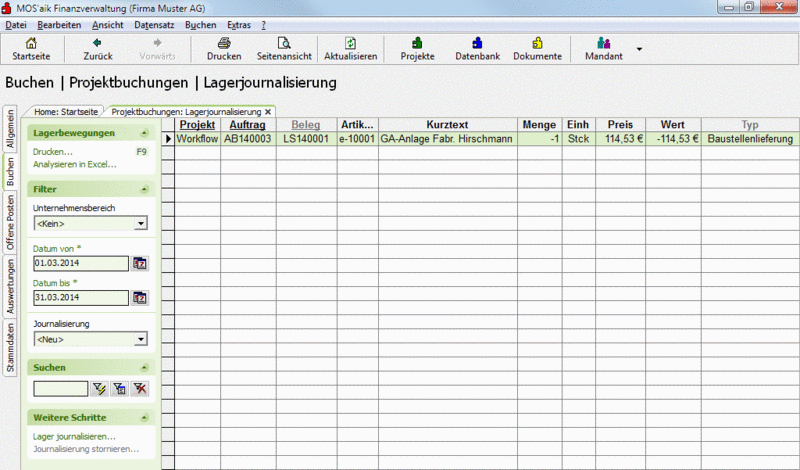800x470 pixels.
Task: Click the MOS'aik app icon in title bar
Action: point(7,8)
